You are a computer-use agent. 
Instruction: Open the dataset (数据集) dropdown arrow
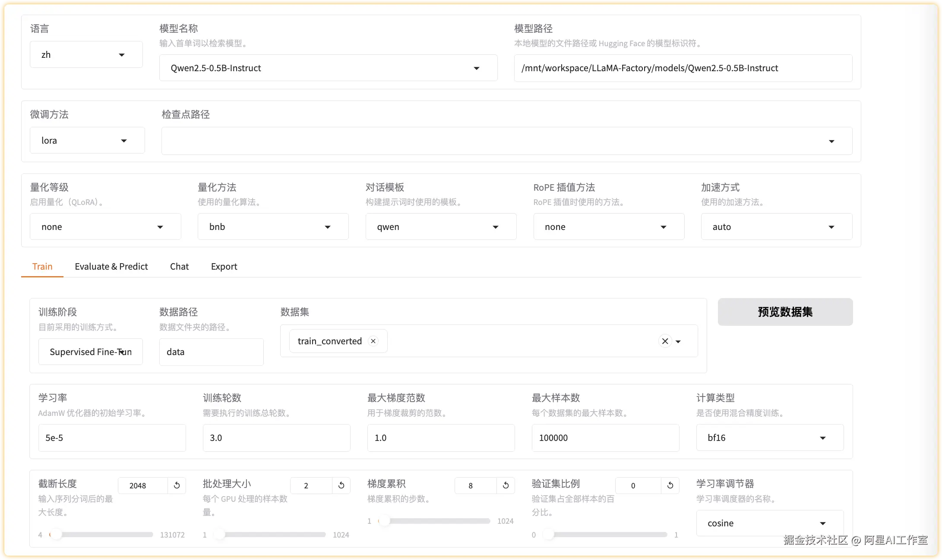coord(679,341)
